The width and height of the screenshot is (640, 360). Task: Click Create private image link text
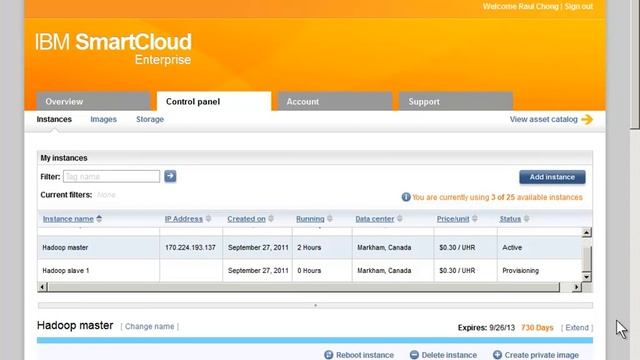[x=542, y=355]
